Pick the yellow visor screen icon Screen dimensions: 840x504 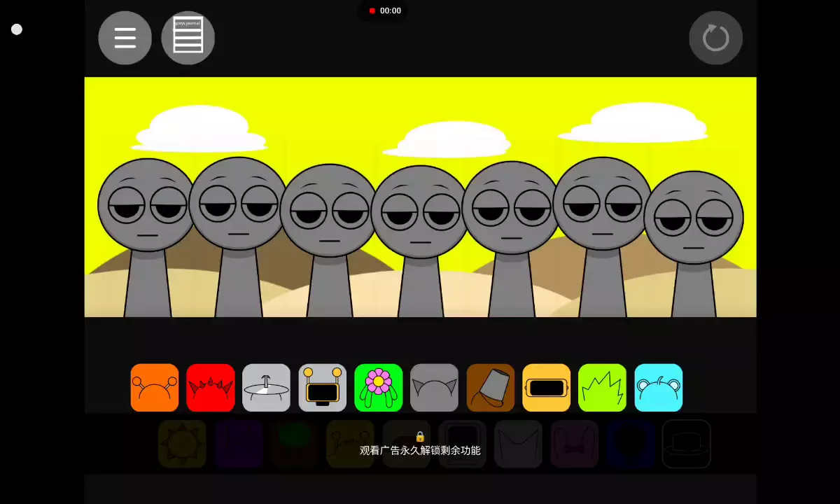click(x=547, y=388)
